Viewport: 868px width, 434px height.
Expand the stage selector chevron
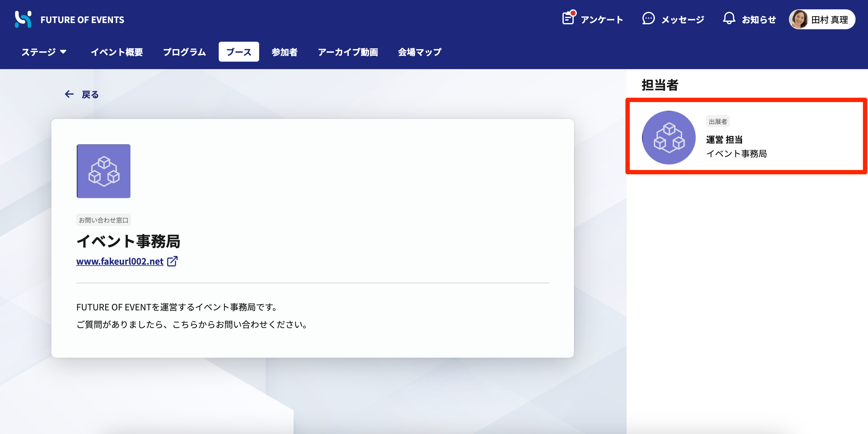[64, 52]
